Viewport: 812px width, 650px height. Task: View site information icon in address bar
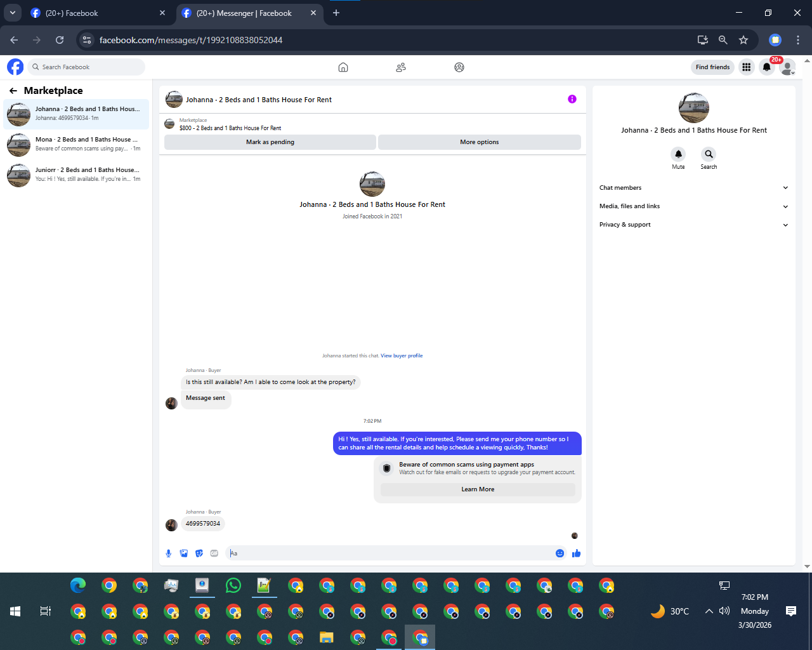tap(87, 40)
